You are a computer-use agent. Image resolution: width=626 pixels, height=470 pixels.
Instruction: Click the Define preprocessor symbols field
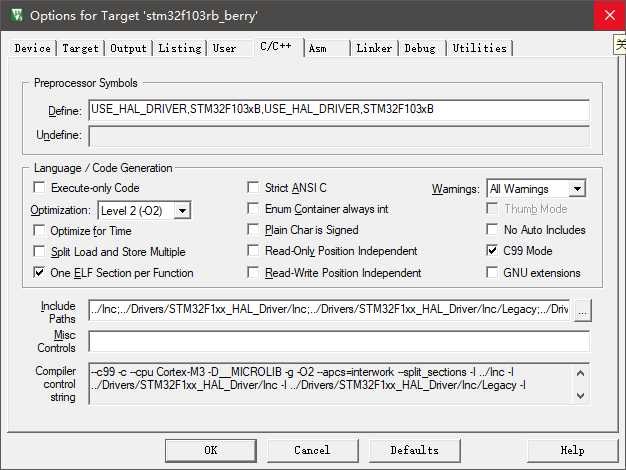339,109
